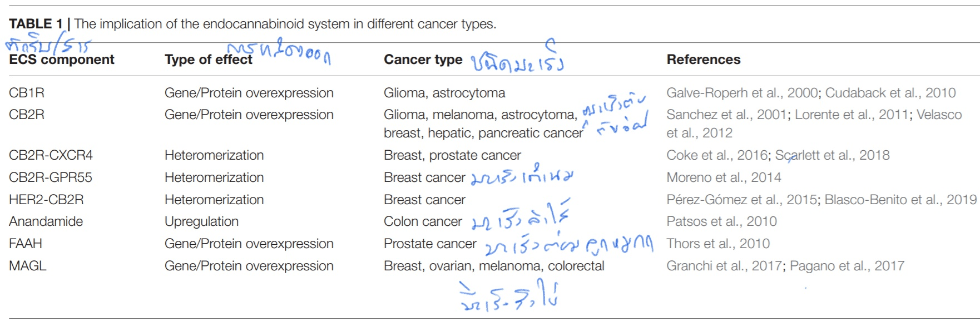The height and width of the screenshot is (326, 980).
Task: Click the Sanchez et al., 2001 reference
Action: click(726, 115)
